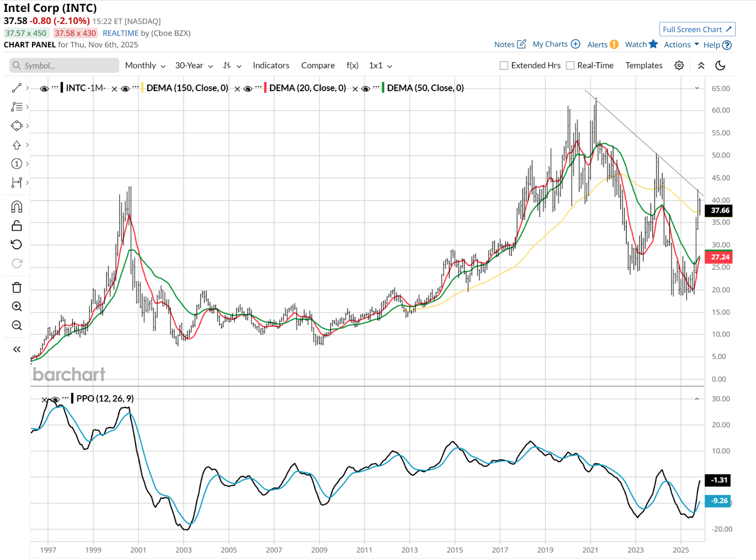Hide the DEMA (150, Close, 0) overlay
The height and width of the screenshot is (560, 756).
[125, 88]
